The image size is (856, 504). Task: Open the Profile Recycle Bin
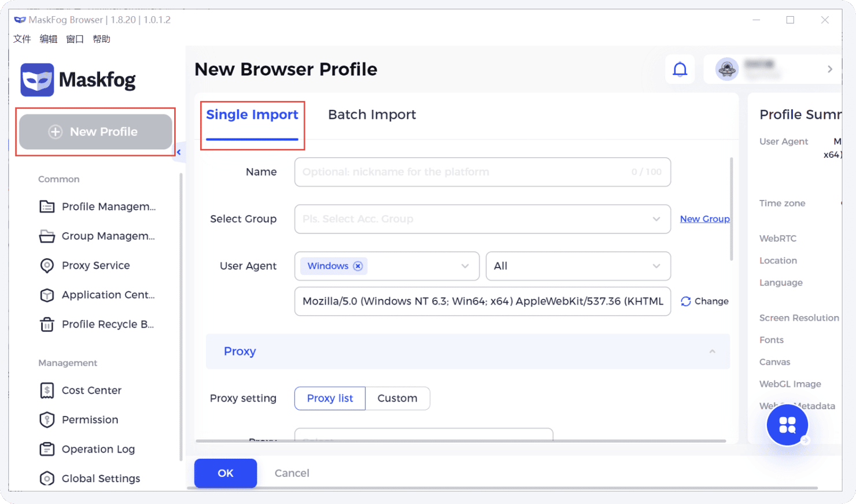(96, 324)
